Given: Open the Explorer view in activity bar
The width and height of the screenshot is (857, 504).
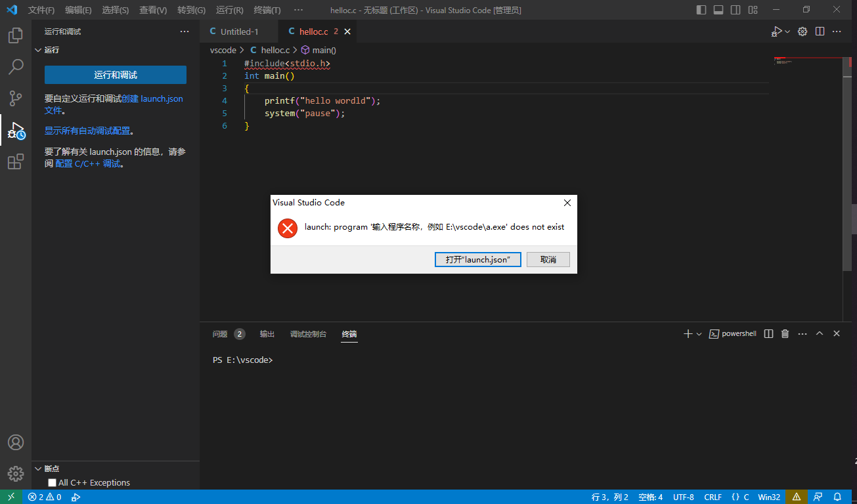Looking at the screenshot, I should point(16,35).
